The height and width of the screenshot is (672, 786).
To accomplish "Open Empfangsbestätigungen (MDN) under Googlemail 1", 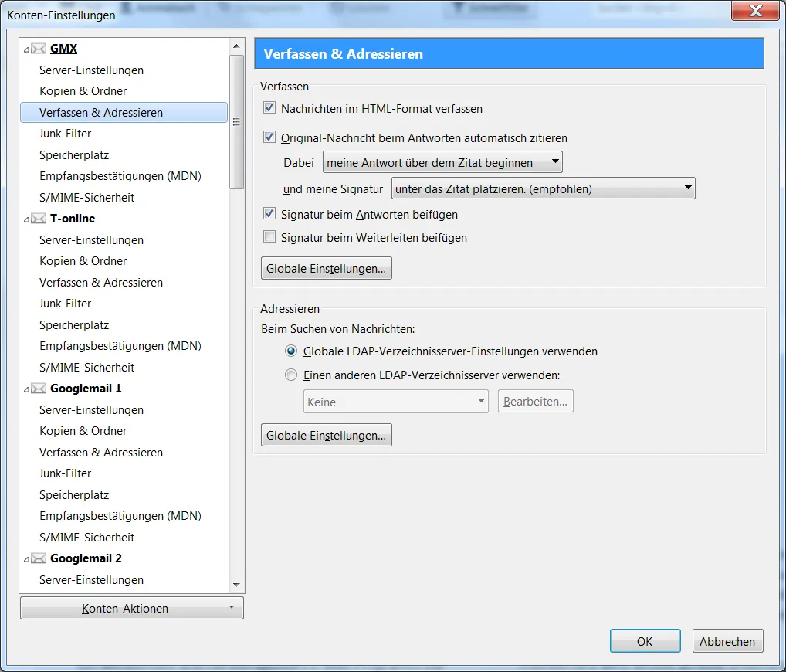I will (x=120, y=516).
